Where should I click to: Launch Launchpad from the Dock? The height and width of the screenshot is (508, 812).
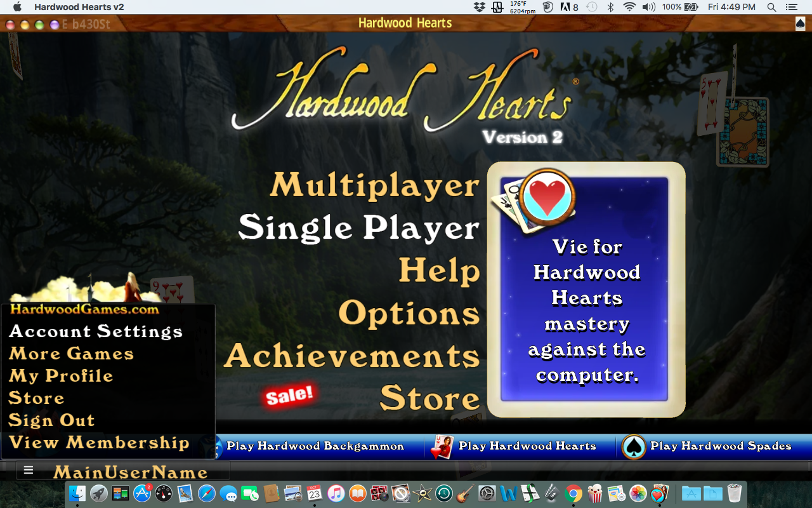tap(98, 493)
